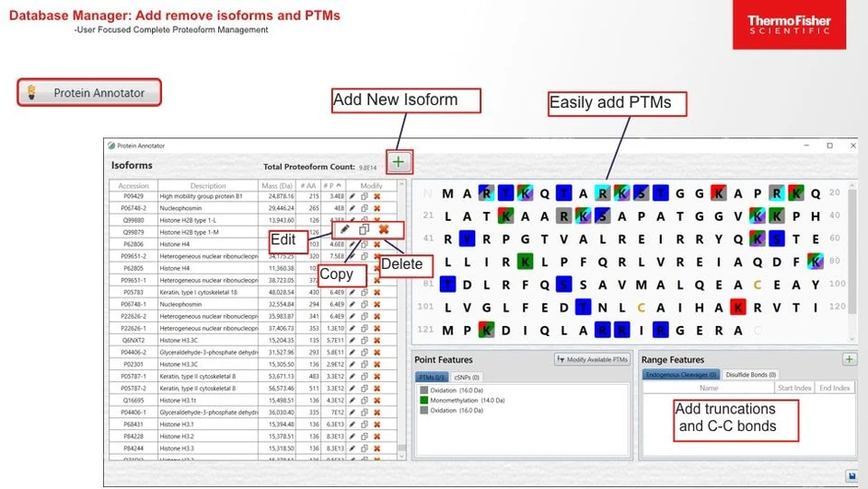The height and width of the screenshot is (489, 868).
Task: Click the green Monomethylation color swatch
Action: 424,401
